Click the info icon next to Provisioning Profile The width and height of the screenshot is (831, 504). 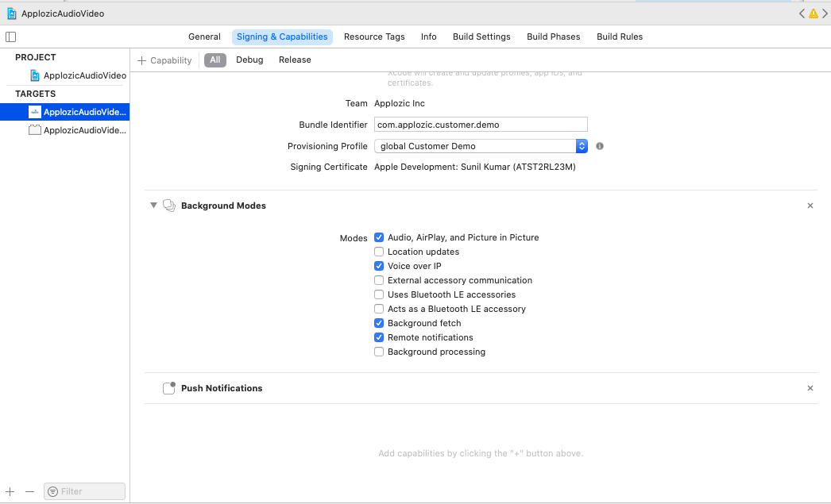[x=599, y=146]
